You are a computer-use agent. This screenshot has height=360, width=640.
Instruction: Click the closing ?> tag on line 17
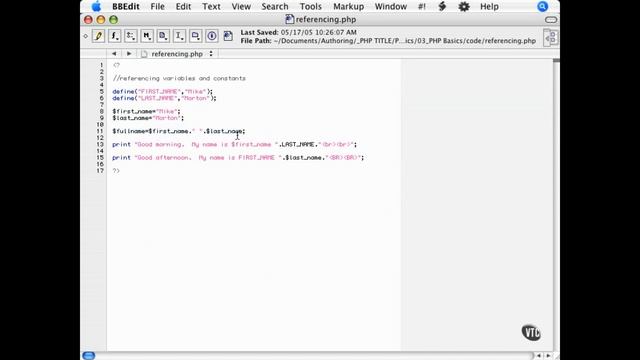[x=116, y=171]
